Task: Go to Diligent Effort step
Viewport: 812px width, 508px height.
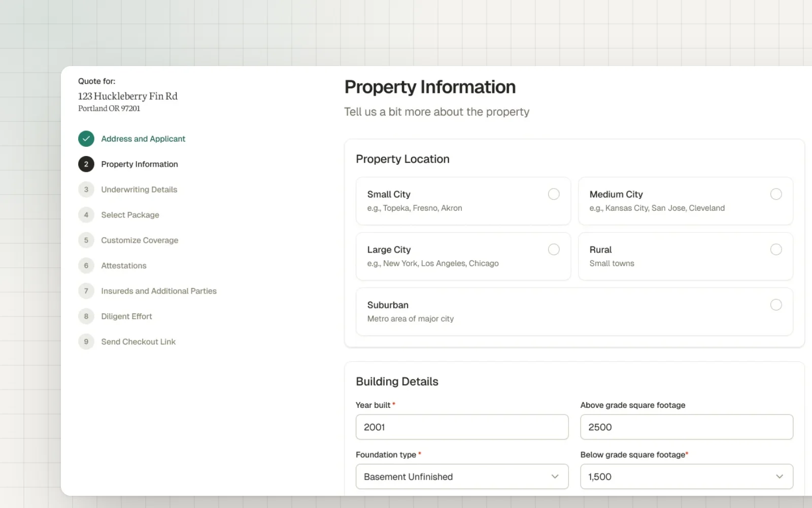Action: pos(126,316)
